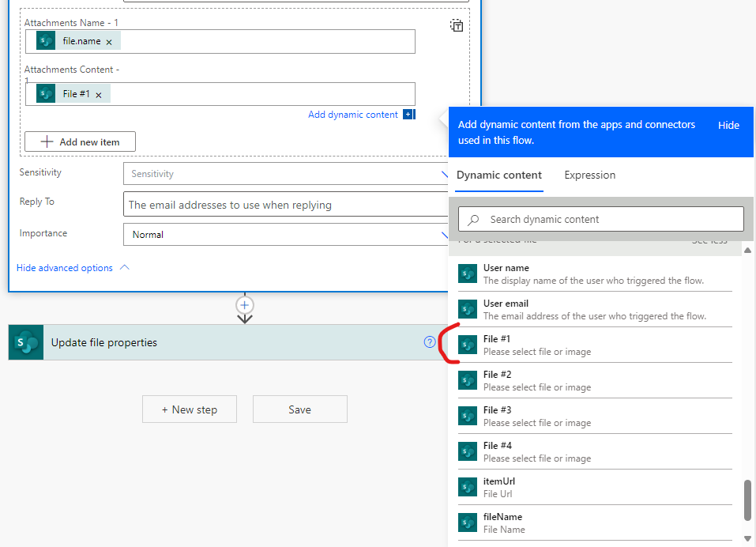Click the plus icon beside Add dynamic content
The image size is (756, 547).
pyautogui.click(x=408, y=114)
